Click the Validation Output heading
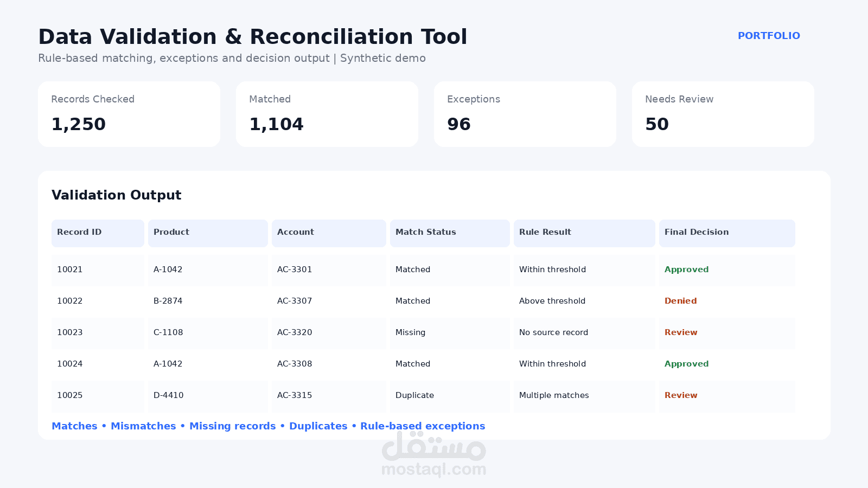This screenshot has height=488, width=868. pyautogui.click(x=117, y=195)
